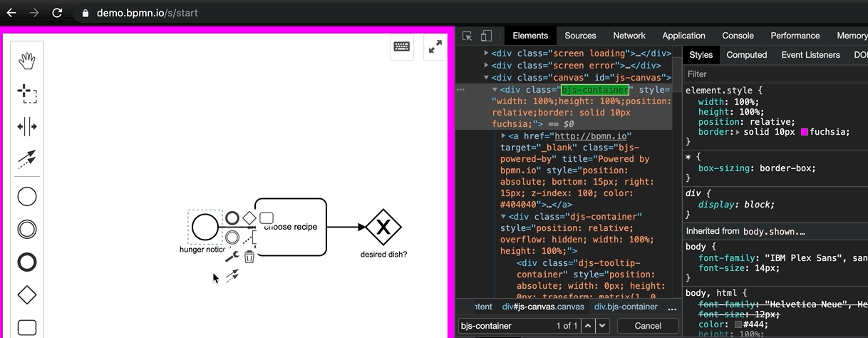
Task: Switch to the Network tab in DevTools
Action: coord(629,36)
